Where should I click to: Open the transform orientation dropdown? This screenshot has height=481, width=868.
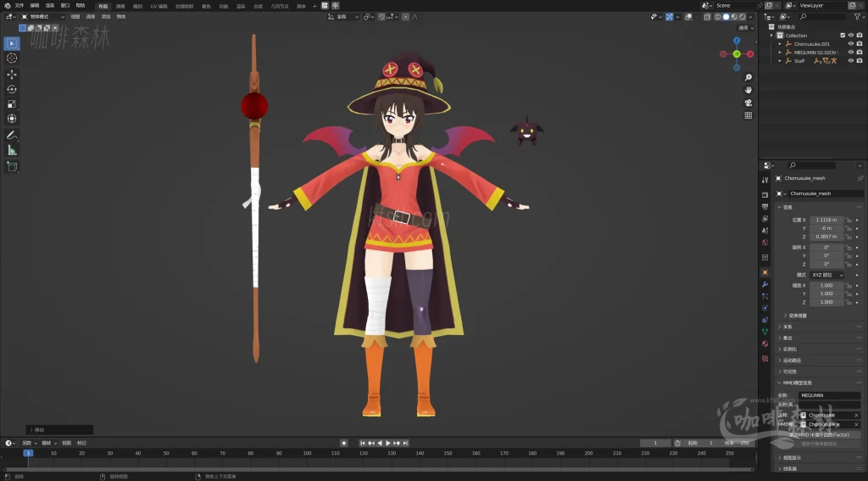(x=343, y=17)
